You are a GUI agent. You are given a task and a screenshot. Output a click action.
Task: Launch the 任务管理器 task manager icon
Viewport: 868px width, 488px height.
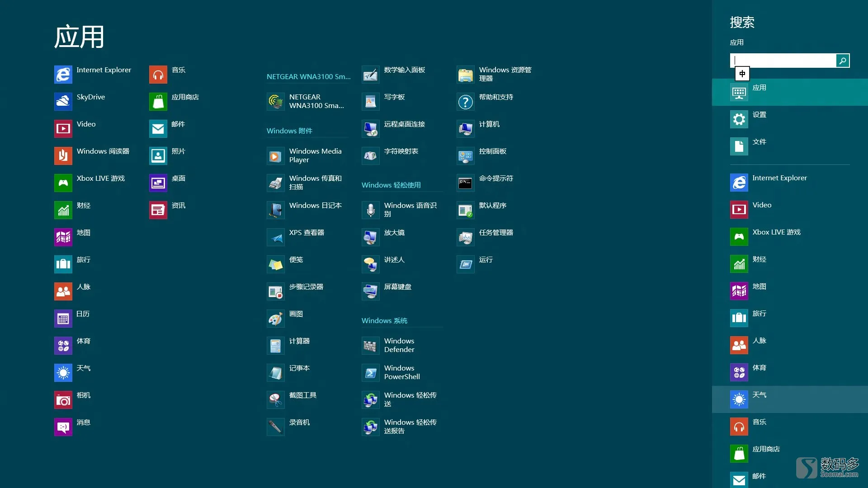tap(466, 237)
